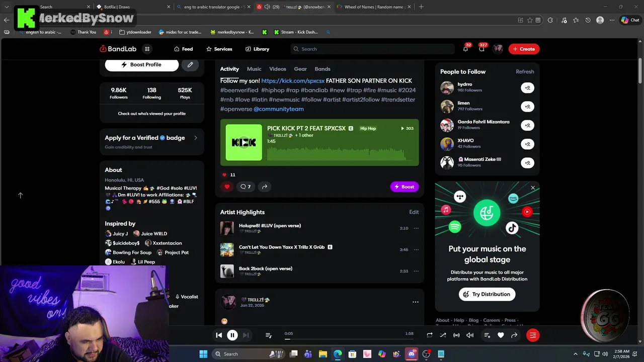This screenshot has width=644, height=362.
Task: Open the red expand player panel button
Action: [533, 335]
